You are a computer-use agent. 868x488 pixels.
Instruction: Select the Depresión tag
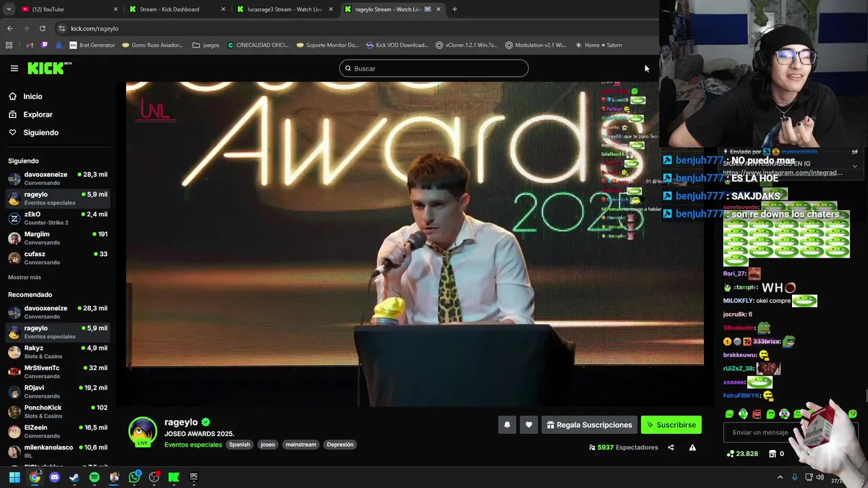[340, 445]
